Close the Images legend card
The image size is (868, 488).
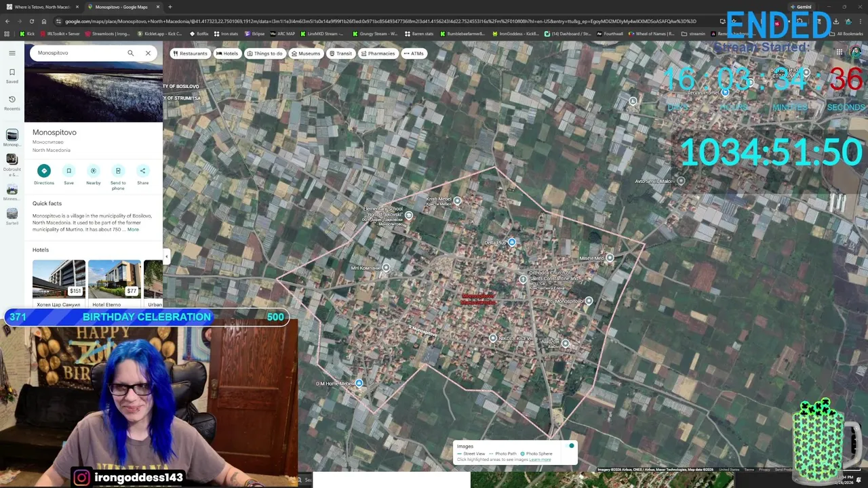pyautogui.click(x=571, y=445)
